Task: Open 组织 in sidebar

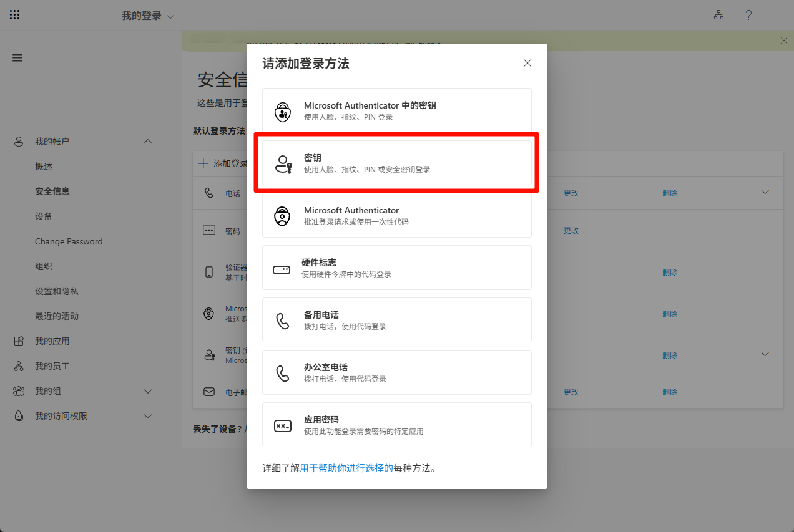Action: [44, 266]
